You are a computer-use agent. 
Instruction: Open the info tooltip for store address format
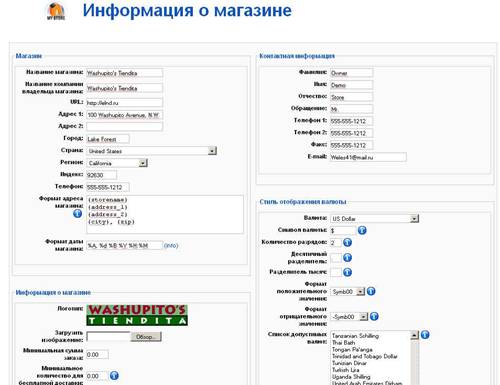[77, 214]
